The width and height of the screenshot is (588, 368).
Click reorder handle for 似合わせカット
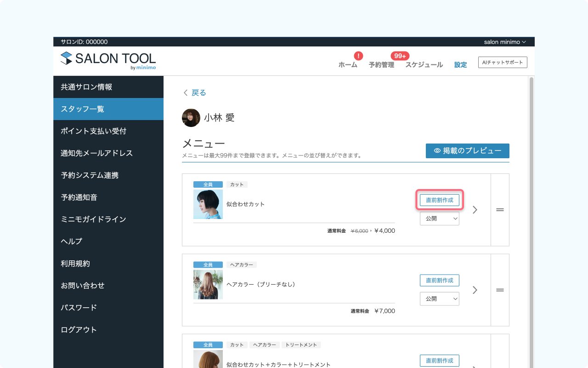pos(500,210)
